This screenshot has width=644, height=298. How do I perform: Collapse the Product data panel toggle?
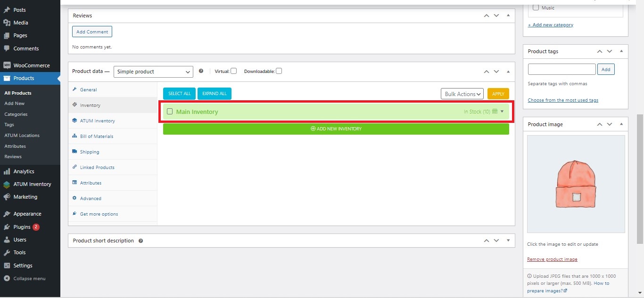508,72
